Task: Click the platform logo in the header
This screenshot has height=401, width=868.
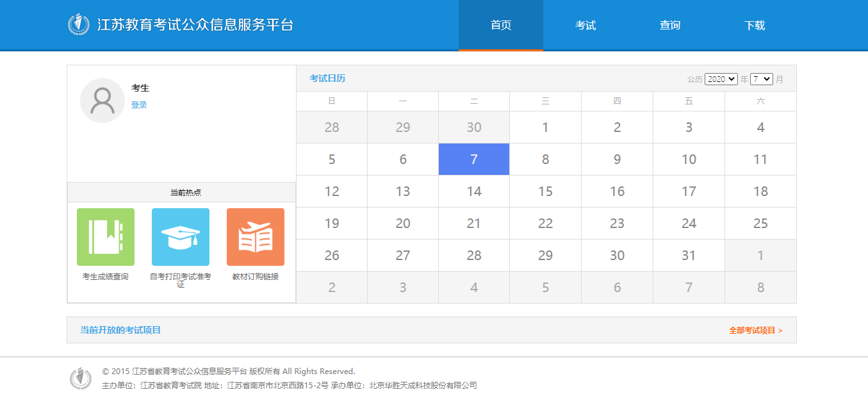Action: pyautogui.click(x=79, y=25)
